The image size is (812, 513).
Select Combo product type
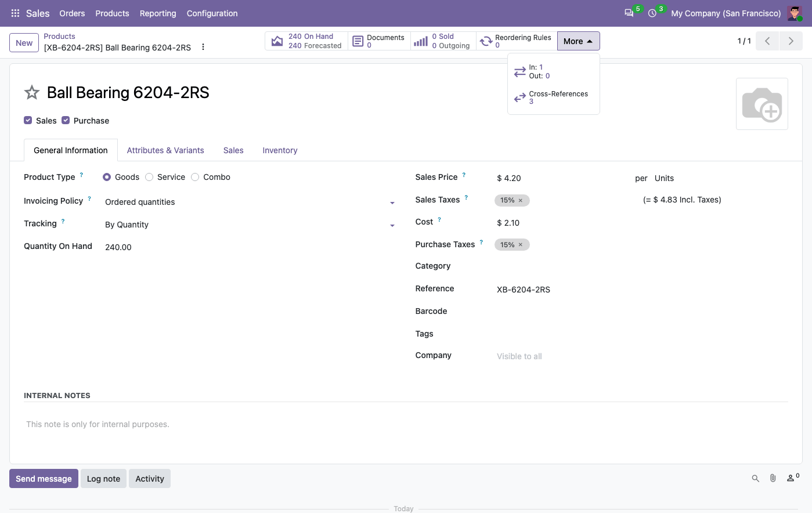click(x=195, y=177)
